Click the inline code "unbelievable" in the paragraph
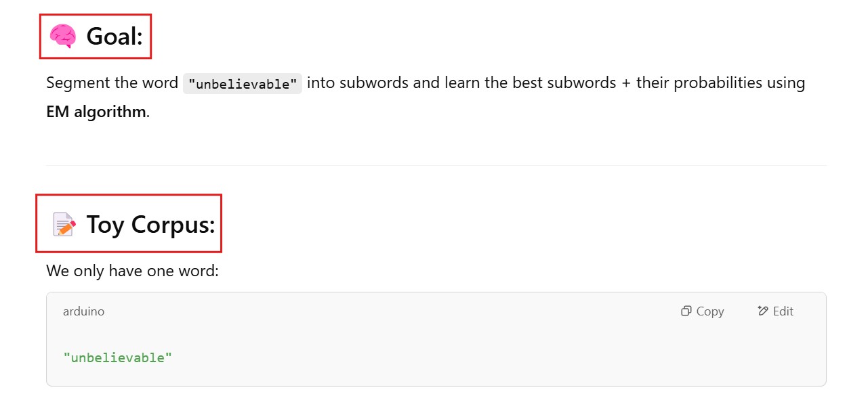The image size is (868, 417). [243, 84]
